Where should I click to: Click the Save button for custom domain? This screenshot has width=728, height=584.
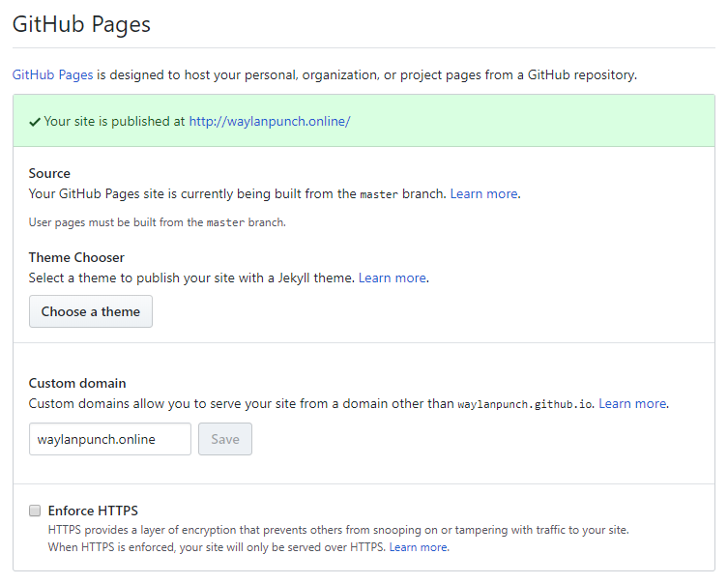(x=225, y=439)
